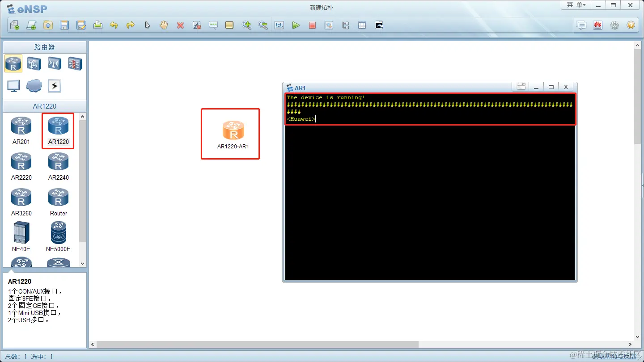Pick the generic Router model
This screenshot has height=362, width=644.
point(58,202)
